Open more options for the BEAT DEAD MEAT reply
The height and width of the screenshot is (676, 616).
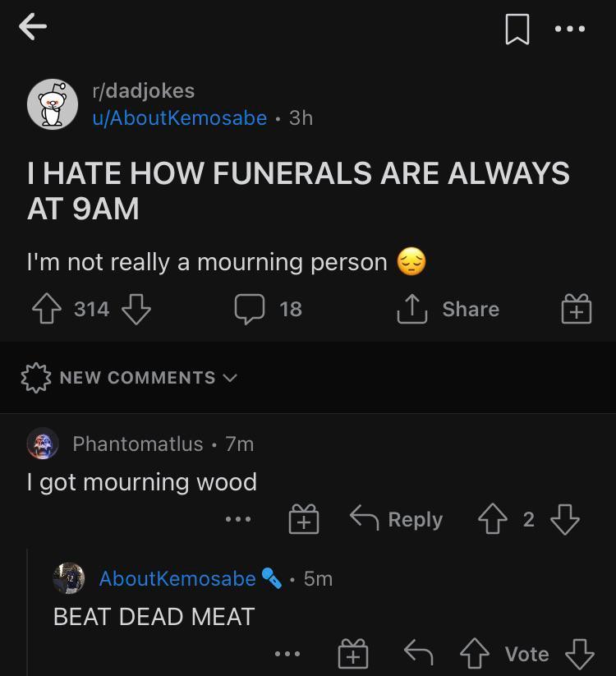(287, 654)
